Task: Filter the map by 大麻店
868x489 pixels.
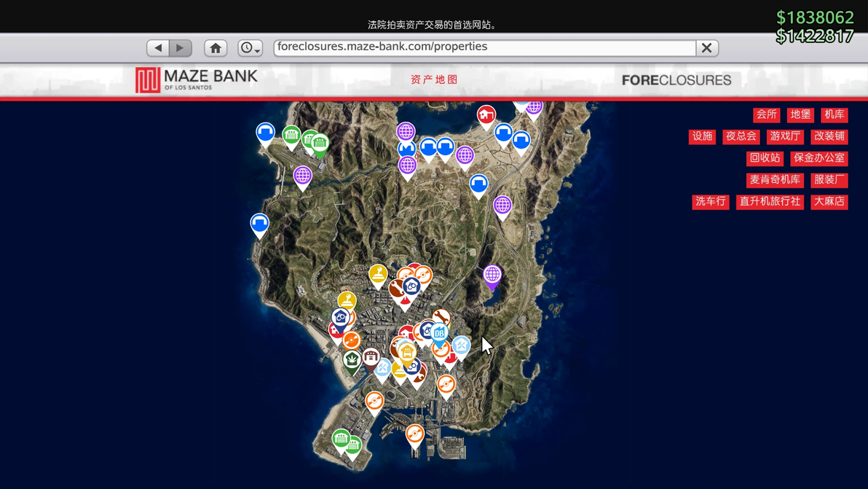Action: [829, 202]
